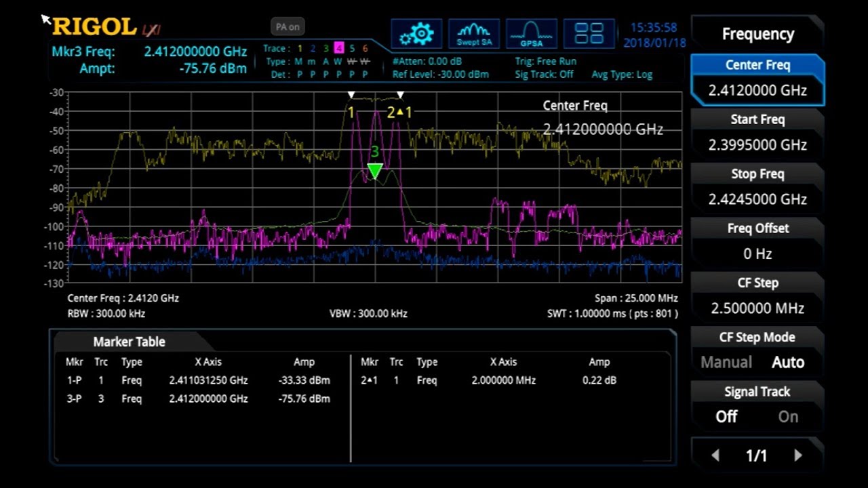Screen dimensions: 868x488
Task: Select delta marker row 2▲1 in table
Action: click(x=488, y=380)
